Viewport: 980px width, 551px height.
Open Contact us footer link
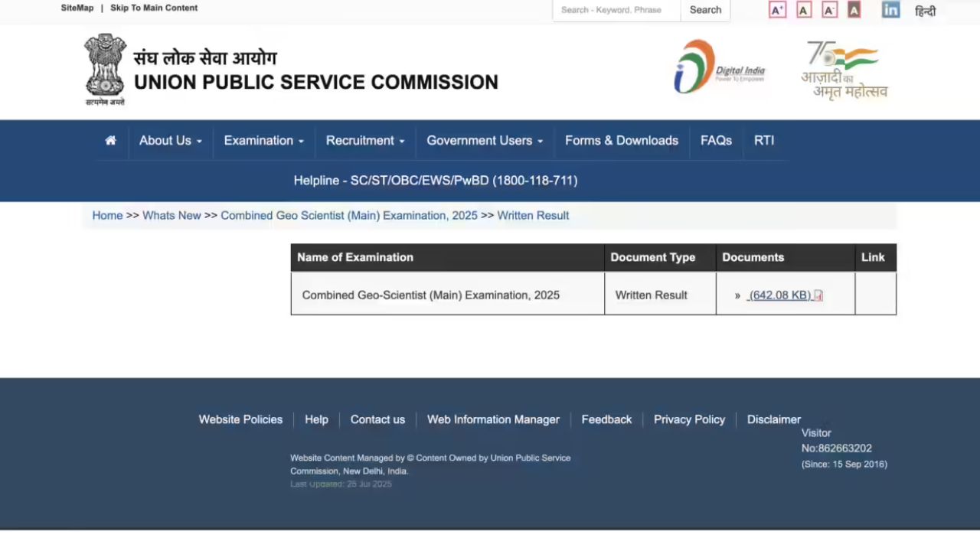[377, 419]
